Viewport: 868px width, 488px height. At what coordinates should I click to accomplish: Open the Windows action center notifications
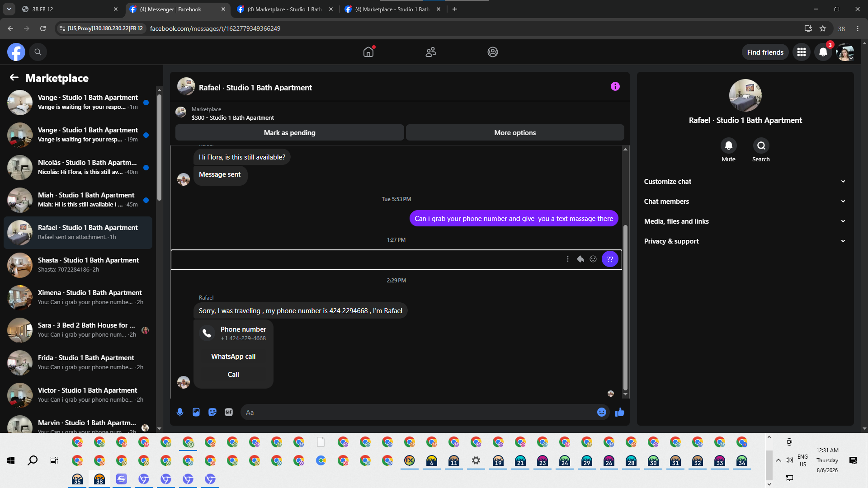tap(853, 460)
